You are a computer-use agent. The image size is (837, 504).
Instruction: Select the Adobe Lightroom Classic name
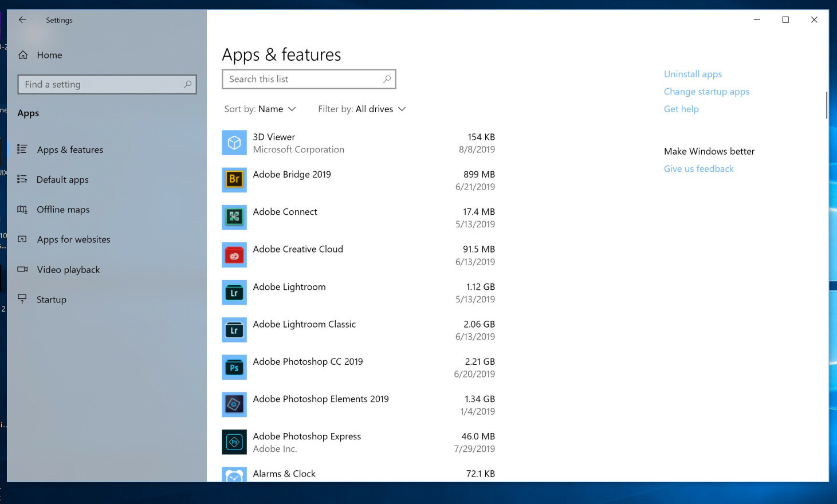tap(304, 324)
